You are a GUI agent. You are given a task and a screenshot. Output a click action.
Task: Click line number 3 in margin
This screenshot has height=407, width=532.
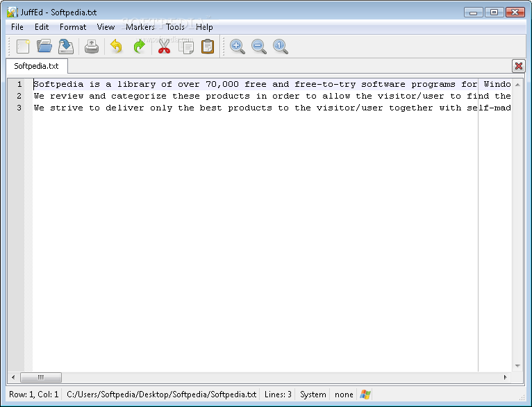click(x=19, y=108)
